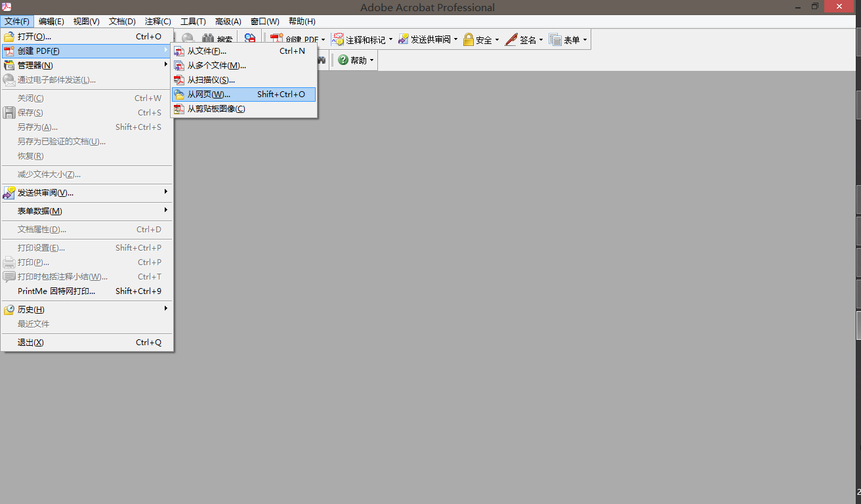
Task: Select 恢复(R) in the File menu
Action: (87, 156)
